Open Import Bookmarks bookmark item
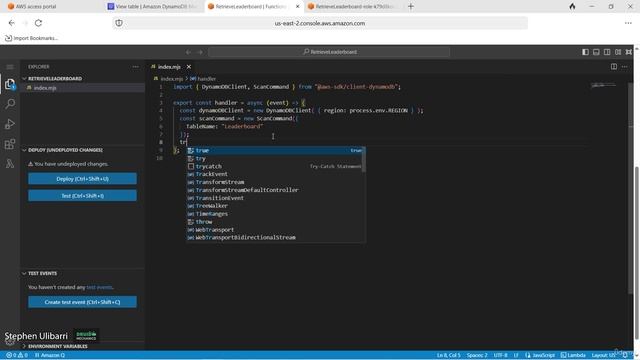 point(31,38)
